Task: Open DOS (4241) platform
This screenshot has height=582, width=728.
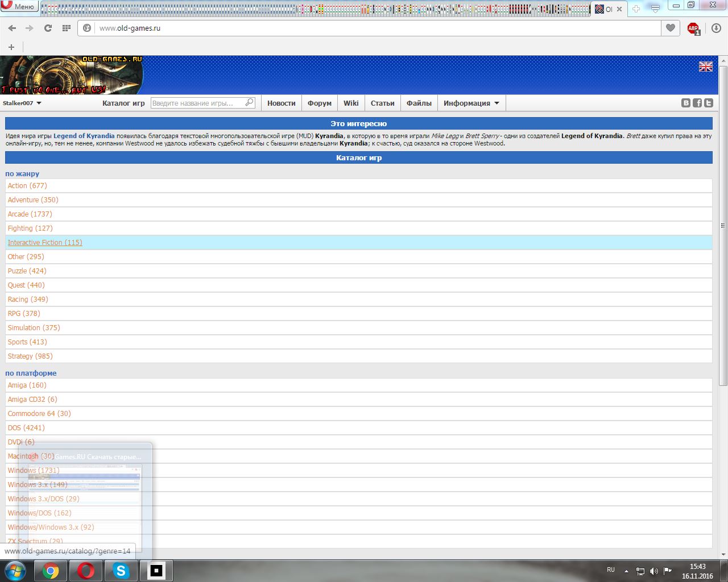Action: [x=26, y=428]
